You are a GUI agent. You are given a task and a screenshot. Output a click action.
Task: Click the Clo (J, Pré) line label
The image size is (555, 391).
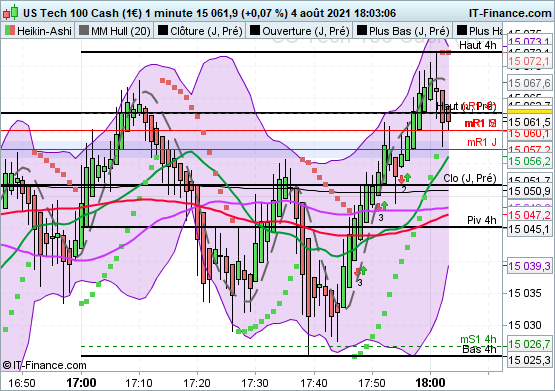coord(470,178)
